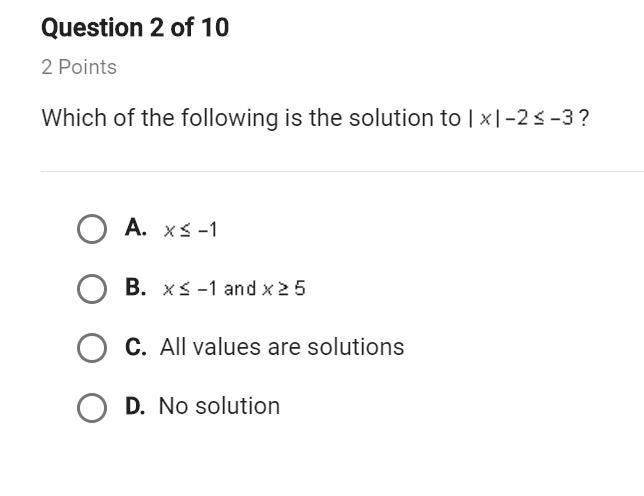Click the 2 Points label
644x496 pixels.
click(x=79, y=67)
